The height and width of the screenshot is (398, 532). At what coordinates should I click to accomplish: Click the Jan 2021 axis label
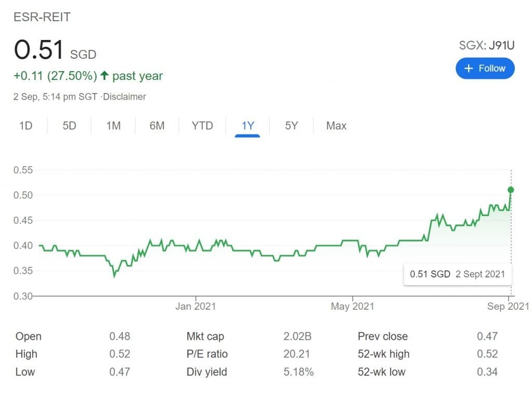195,307
